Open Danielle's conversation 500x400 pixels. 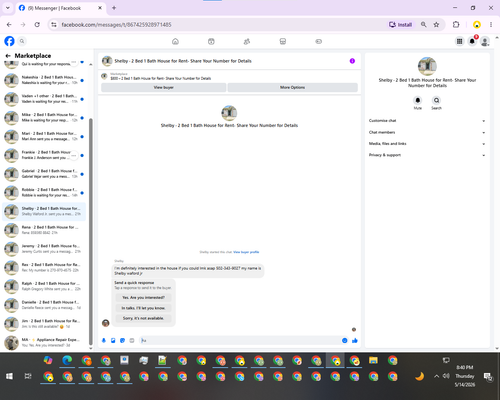pos(44,305)
